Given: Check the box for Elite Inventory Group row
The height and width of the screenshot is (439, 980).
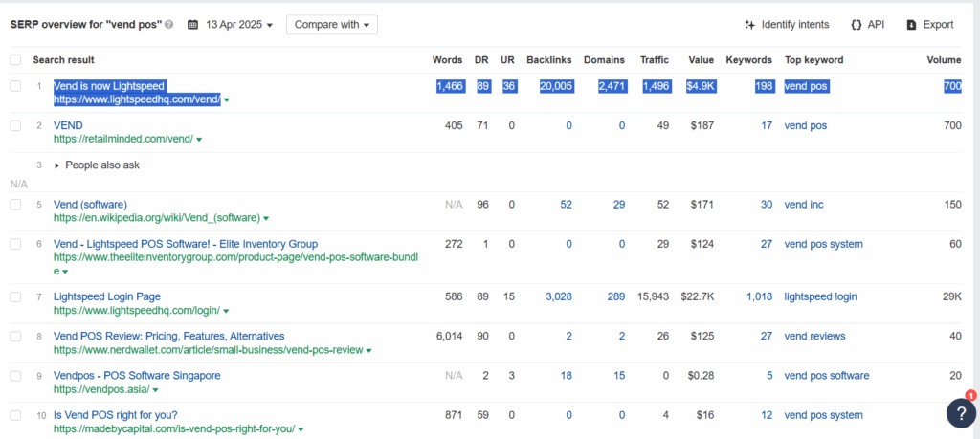Looking at the screenshot, I should (x=15, y=244).
